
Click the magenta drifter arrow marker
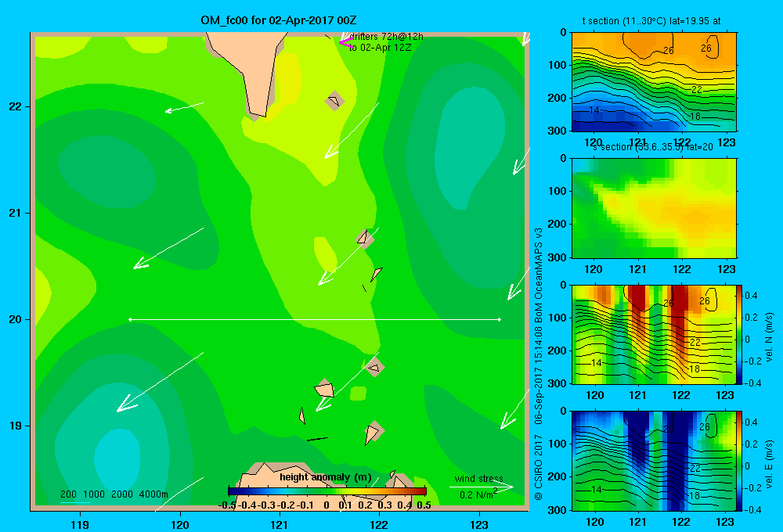click(346, 42)
